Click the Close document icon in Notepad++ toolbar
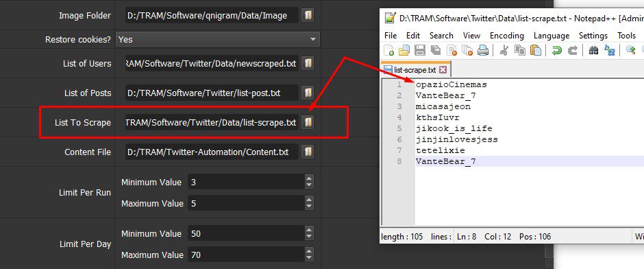Screen dimensions: 644x269 coord(451,51)
